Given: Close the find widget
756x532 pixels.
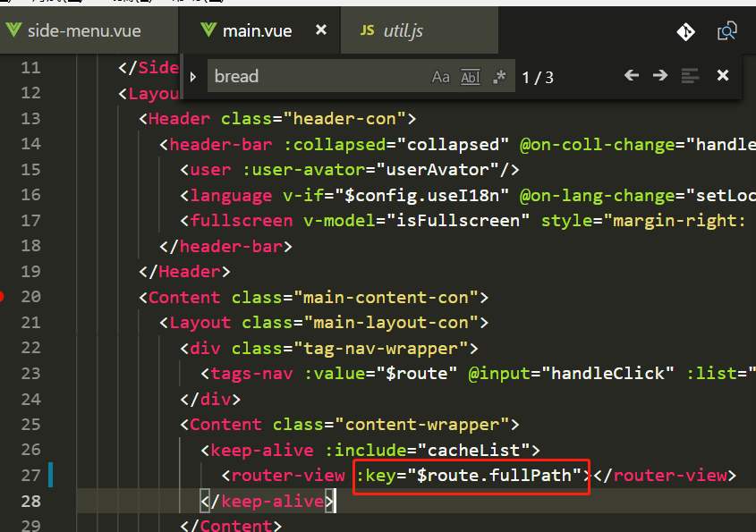Looking at the screenshot, I should [723, 76].
